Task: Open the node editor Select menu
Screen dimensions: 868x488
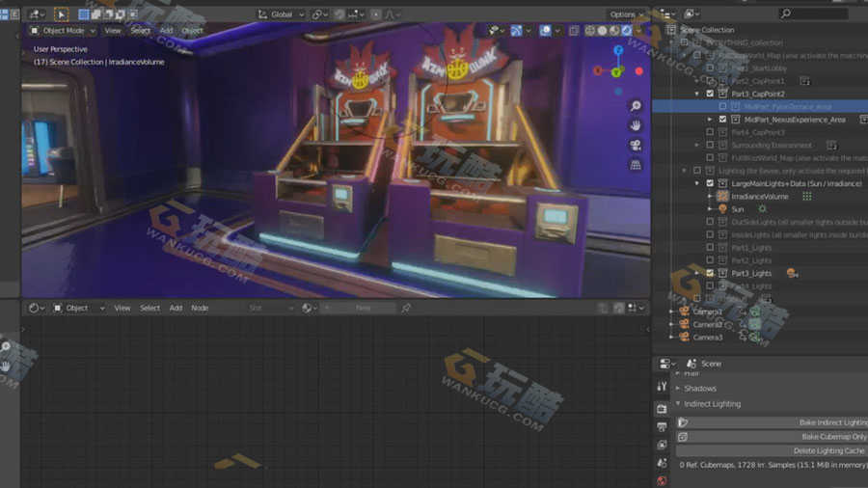Action: coord(149,308)
